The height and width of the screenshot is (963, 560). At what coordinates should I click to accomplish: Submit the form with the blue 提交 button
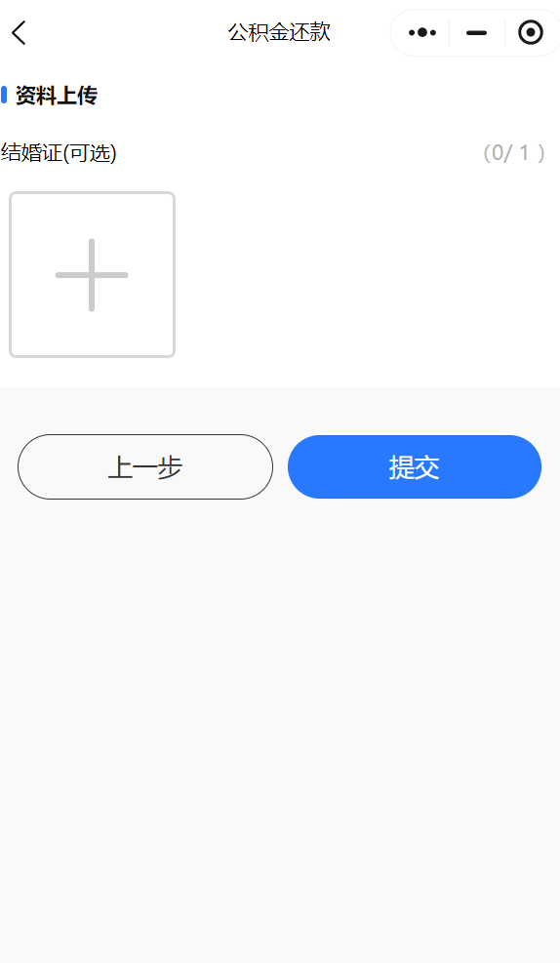coord(415,466)
